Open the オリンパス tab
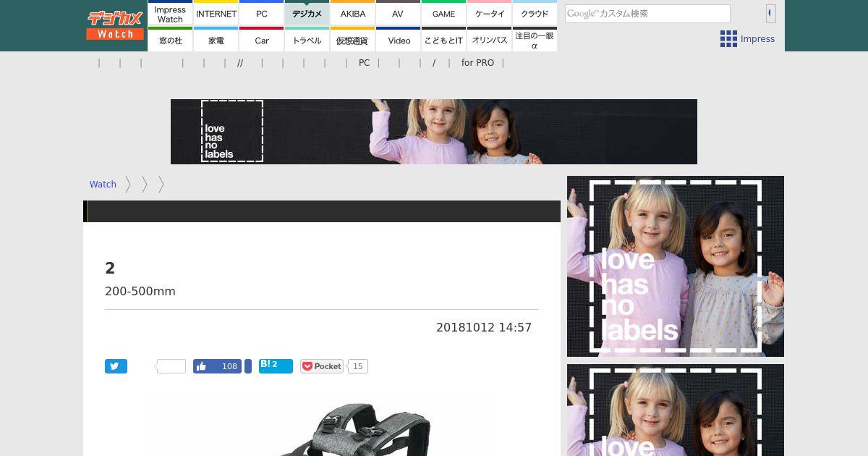This screenshot has height=456, width=868. [490, 40]
